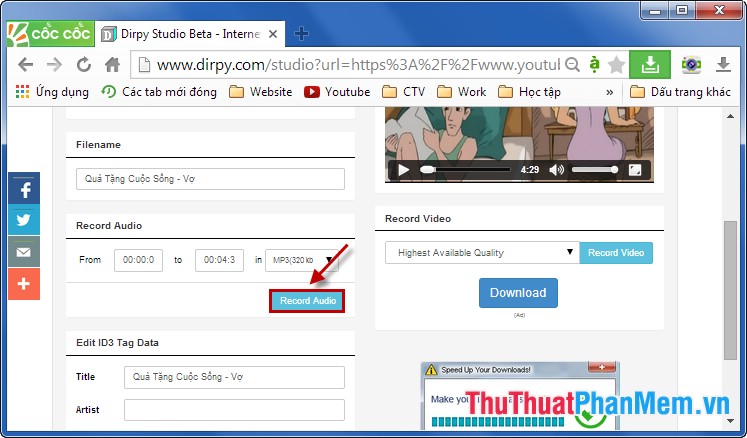Screen dimensions: 747x438
Task: Open more share options with the orange plus
Action: click(24, 284)
